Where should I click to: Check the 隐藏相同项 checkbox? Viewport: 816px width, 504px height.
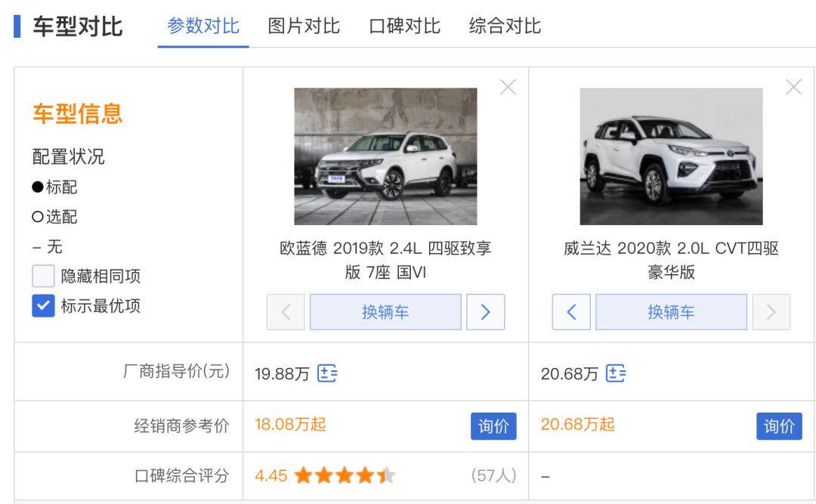coord(43,276)
